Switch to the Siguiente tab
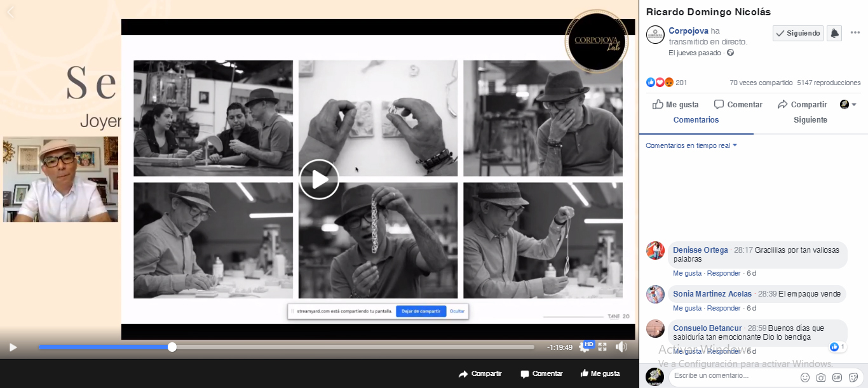Viewport: 868px width, 388px height. click(x=810, y=120)
